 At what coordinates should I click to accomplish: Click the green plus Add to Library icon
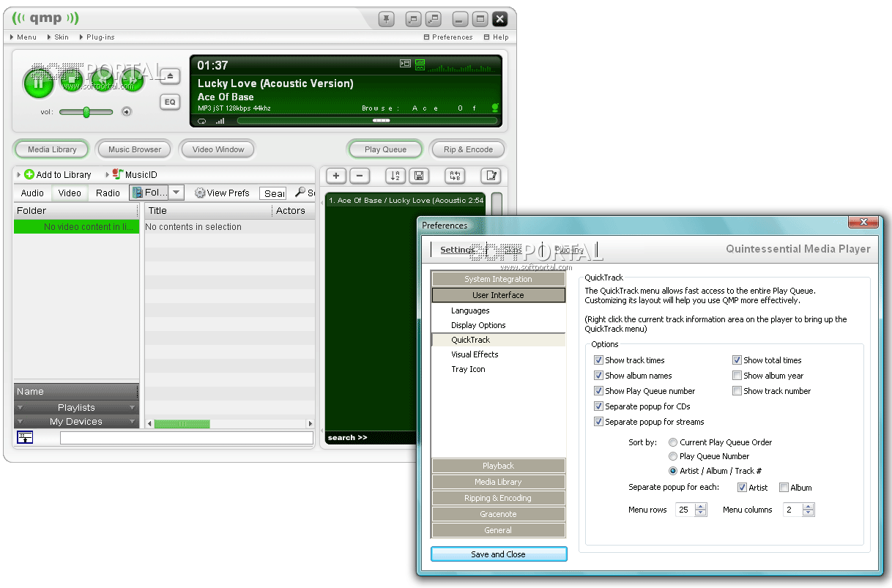click(x=29, y=174)
